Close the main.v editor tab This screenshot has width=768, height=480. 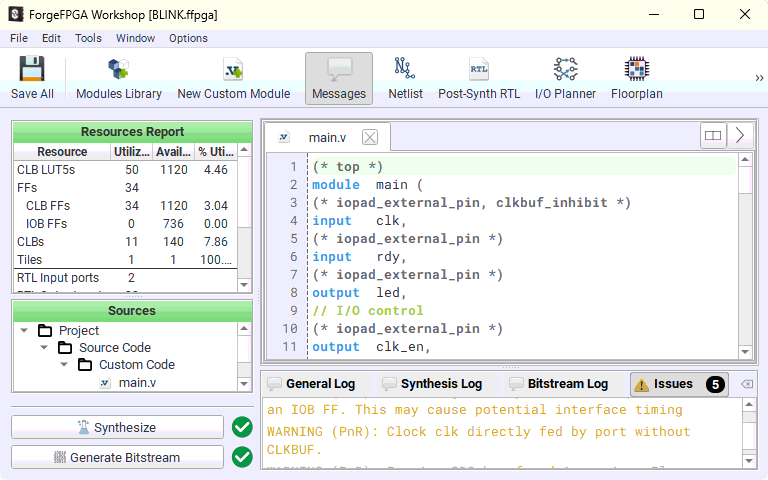[x=369, y=137]
